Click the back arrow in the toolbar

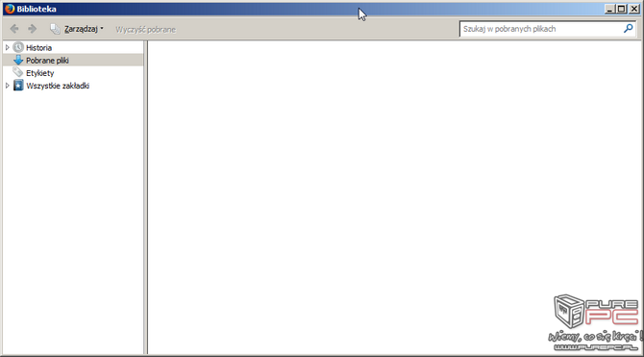pyautogui.click(x=14, y=29)
